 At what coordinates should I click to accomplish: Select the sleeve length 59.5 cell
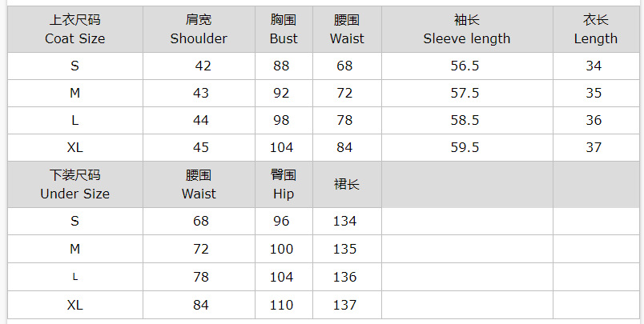click(465, 147)
